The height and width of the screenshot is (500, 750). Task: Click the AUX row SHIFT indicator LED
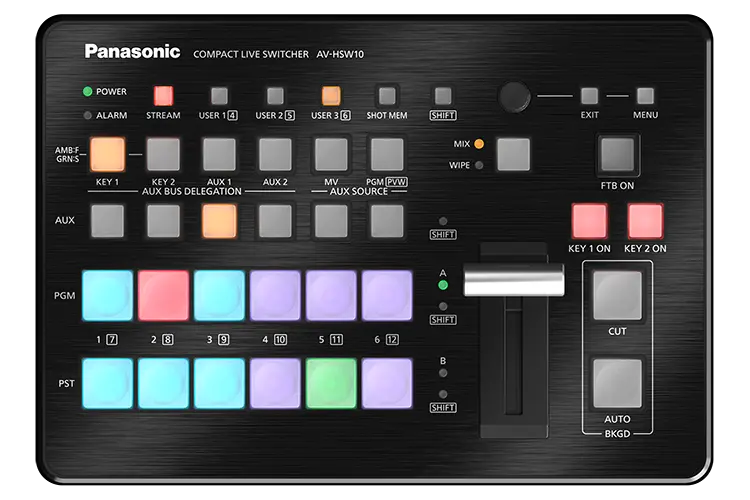click(x=443, y=221)
